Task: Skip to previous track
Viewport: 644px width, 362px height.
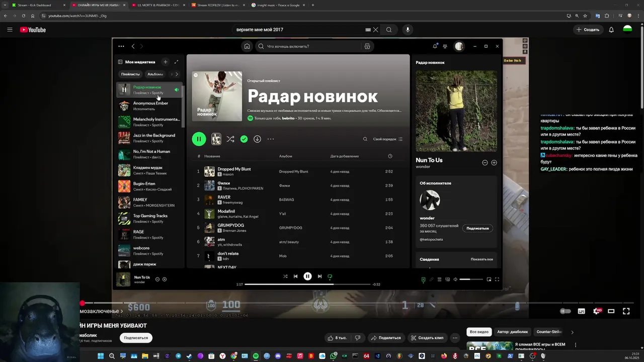Action: [295, 276]
